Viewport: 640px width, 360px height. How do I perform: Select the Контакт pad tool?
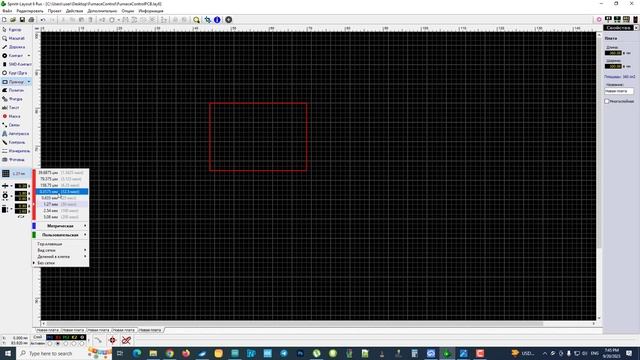(x=13, y=56)
